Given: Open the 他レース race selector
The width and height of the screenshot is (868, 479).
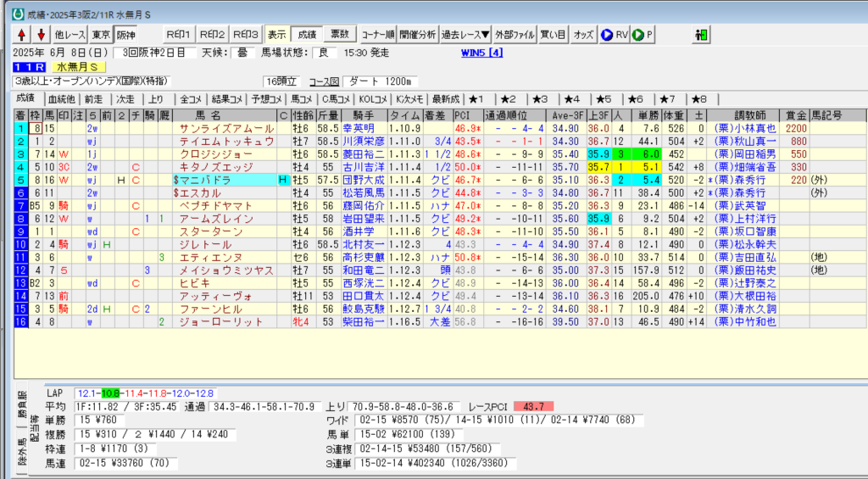Looking at the screenshot, I should [x=70, y=35].
